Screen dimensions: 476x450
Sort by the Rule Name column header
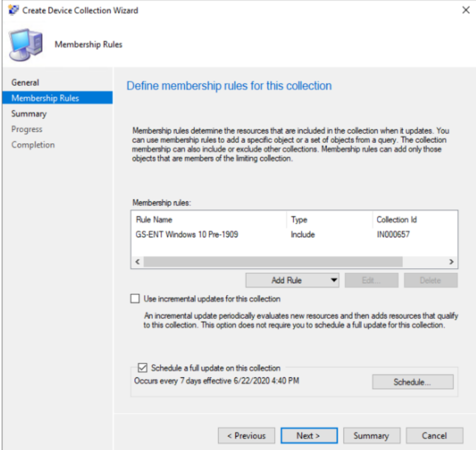click(x=209, y=219)
